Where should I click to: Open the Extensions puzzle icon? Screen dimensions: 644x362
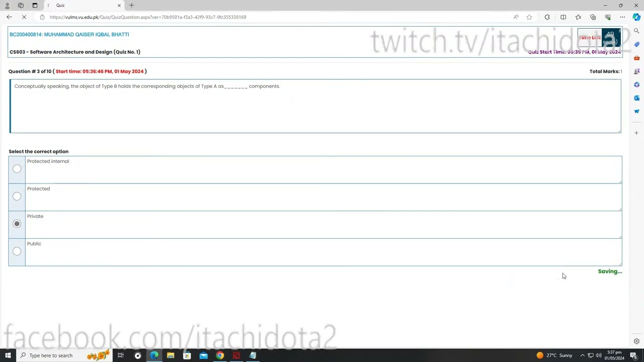pyautogui.click(x=547, y=17)
